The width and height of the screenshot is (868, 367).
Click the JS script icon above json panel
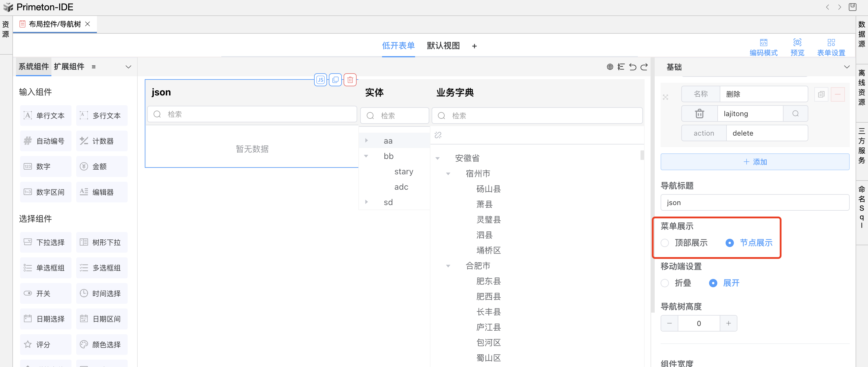[x=320, y=80]
